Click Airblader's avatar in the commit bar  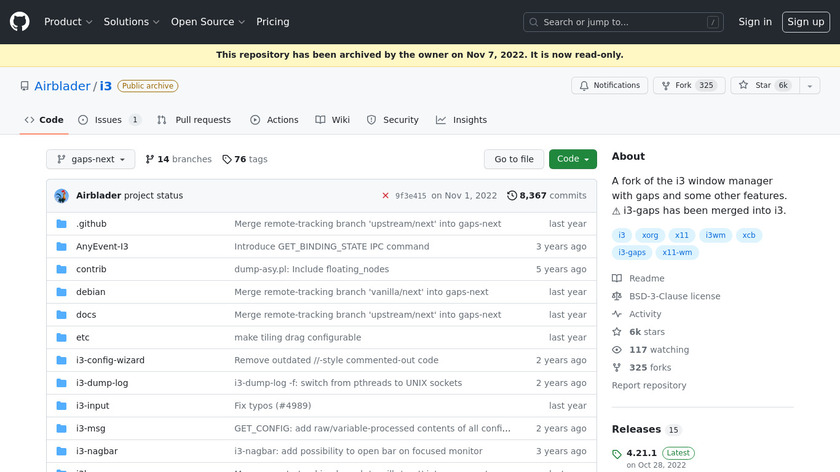point(62,196)
